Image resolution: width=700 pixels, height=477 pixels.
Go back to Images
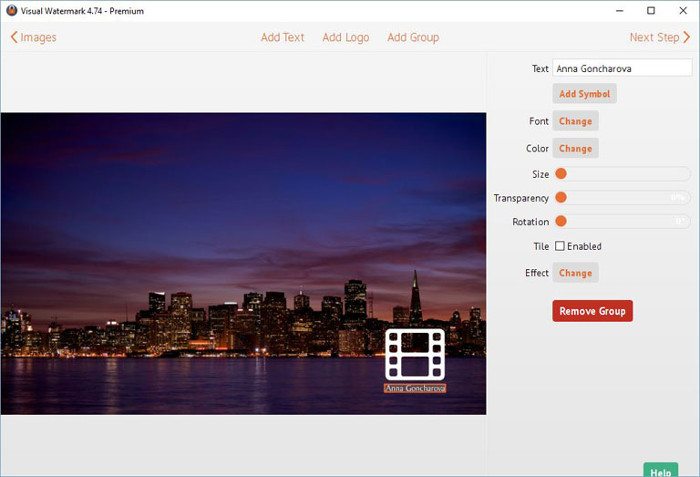(33, 37)
